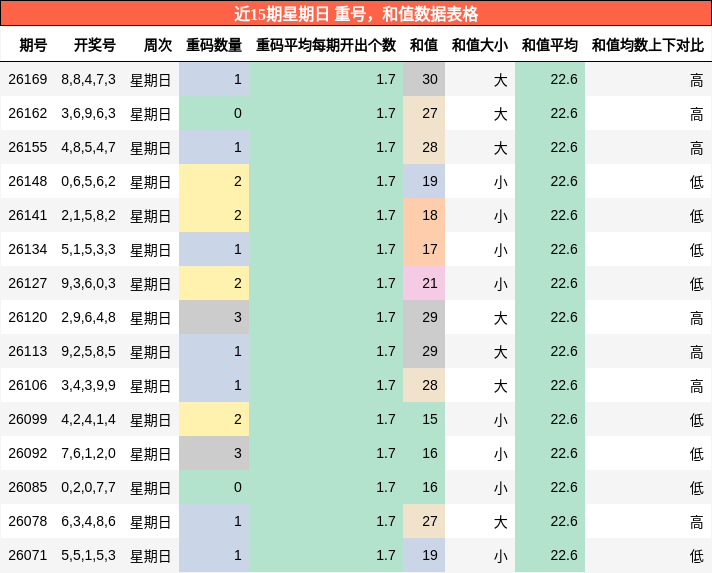Click the '和值' column header

point(424,45)
